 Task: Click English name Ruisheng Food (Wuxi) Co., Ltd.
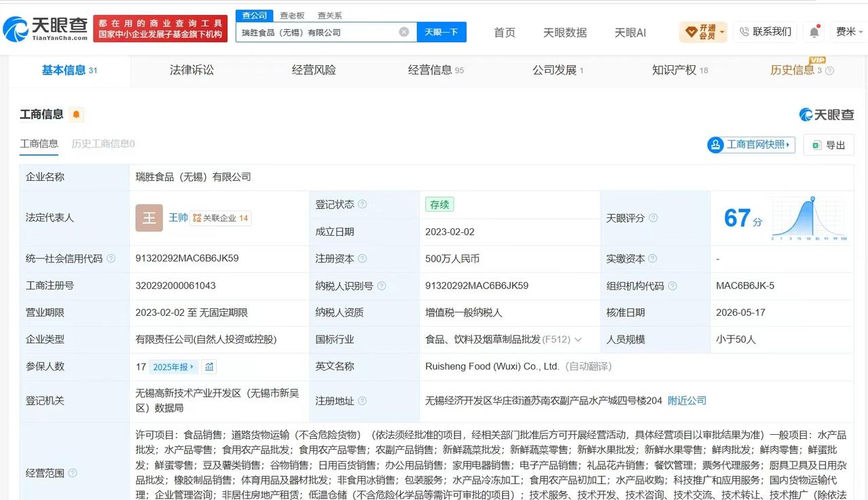tap(492, 366)
